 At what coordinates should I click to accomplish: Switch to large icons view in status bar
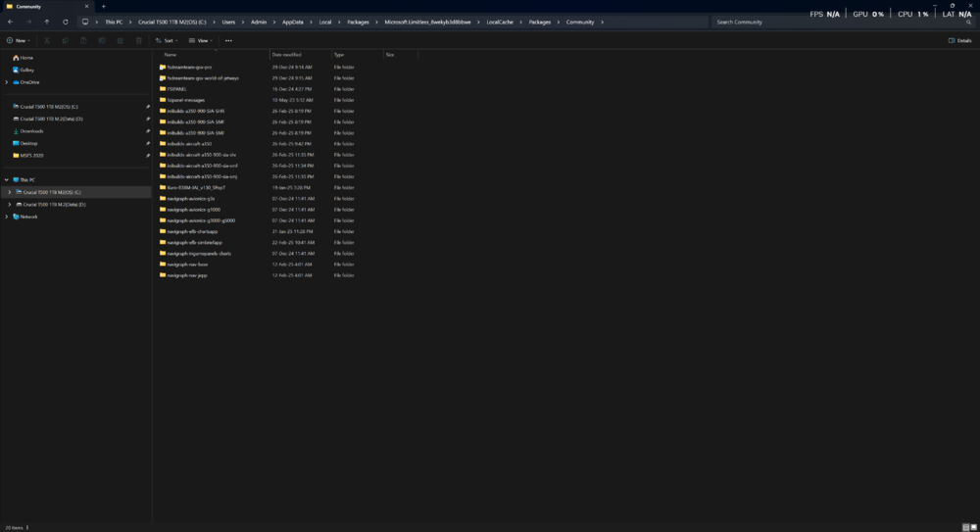[973, 527]
